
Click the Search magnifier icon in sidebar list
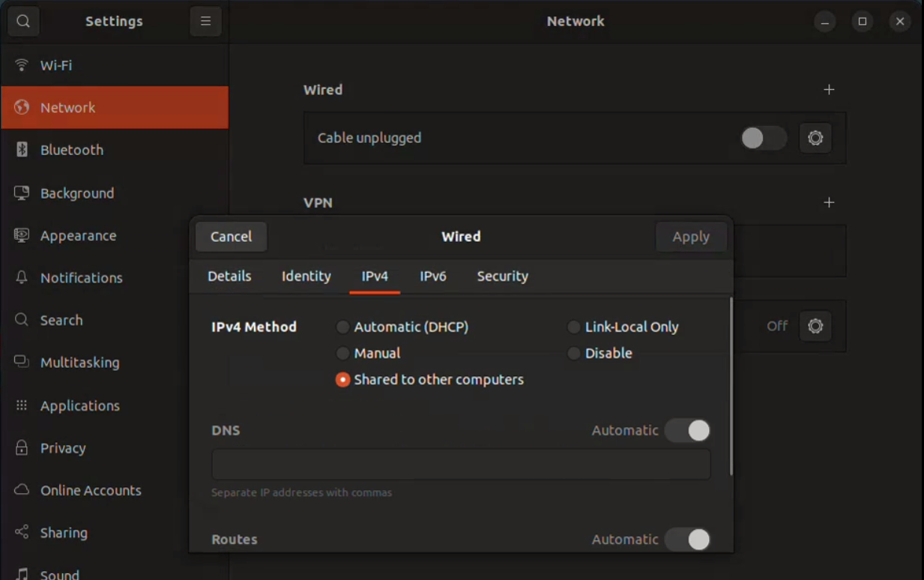pos(22,320)
